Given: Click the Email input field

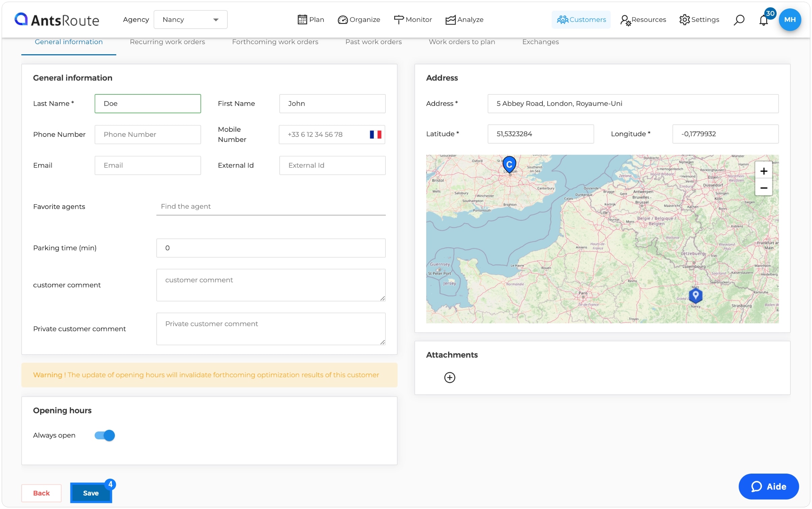Looking at the screenshot, I should (x=148, y=165).
